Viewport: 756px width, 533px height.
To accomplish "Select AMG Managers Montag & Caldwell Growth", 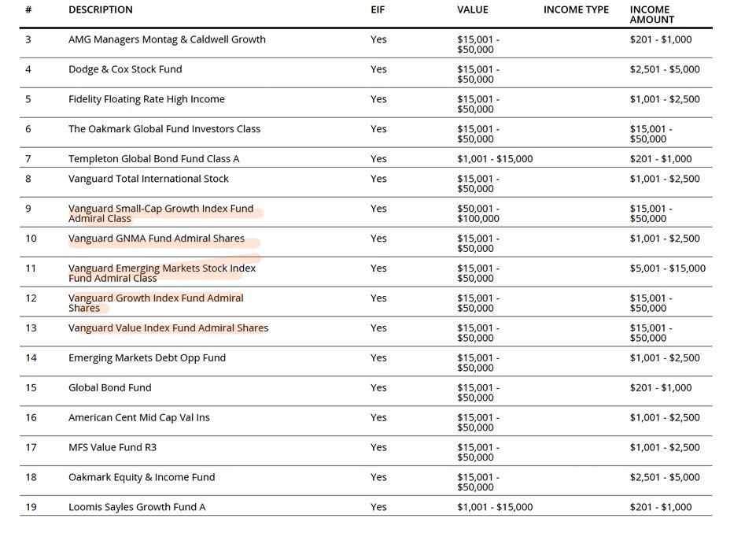I will [167, 39].
